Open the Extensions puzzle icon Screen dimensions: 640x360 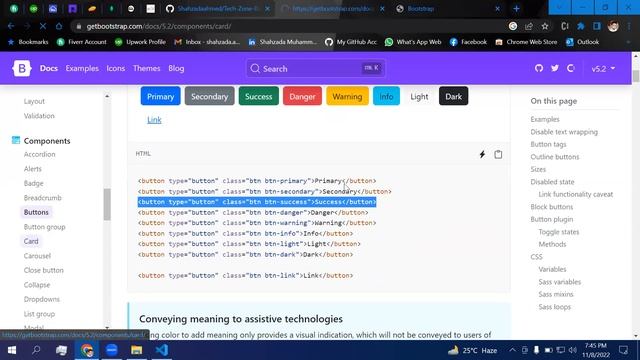click(x=580, y=26)
